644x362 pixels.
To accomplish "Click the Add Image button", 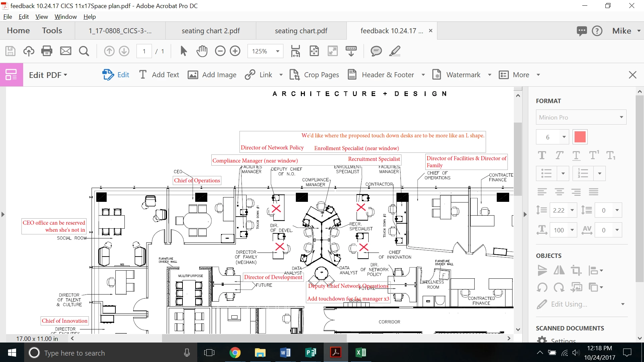I will [212, 75].
